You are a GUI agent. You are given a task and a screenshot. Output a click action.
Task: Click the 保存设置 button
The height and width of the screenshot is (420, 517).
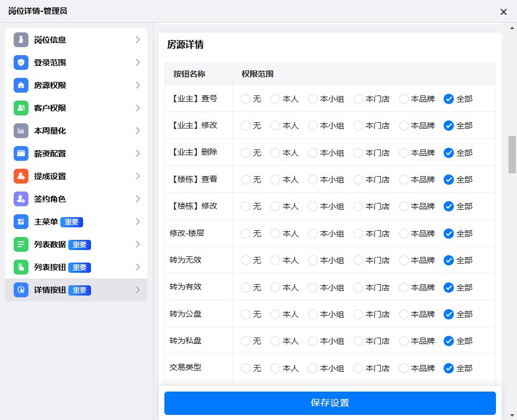[330, 403]
